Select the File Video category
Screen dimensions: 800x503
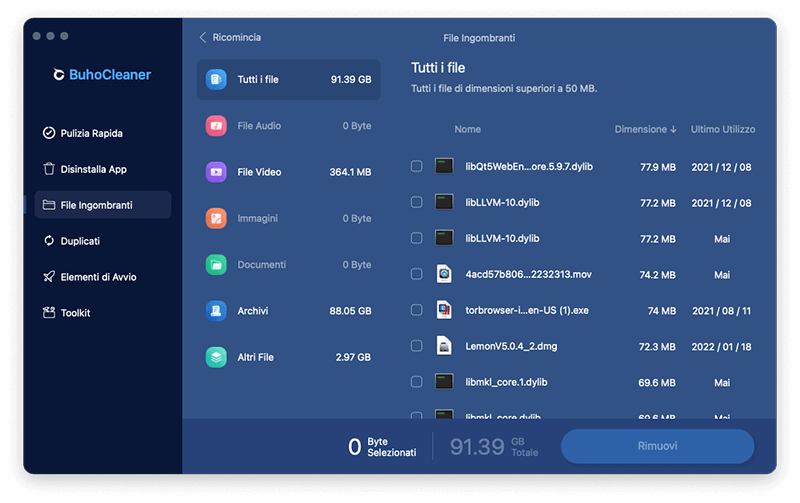coord(289,172)
